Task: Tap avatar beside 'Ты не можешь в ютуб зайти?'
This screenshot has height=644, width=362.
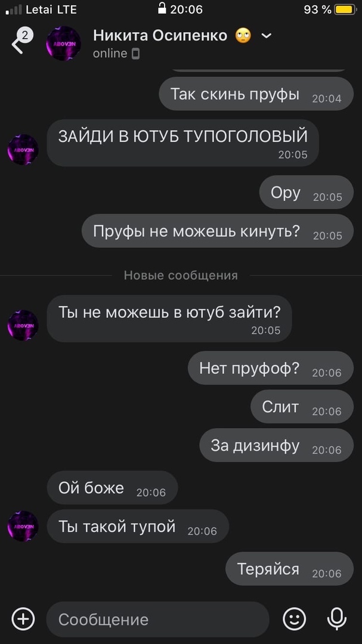Action: (23, 326)
